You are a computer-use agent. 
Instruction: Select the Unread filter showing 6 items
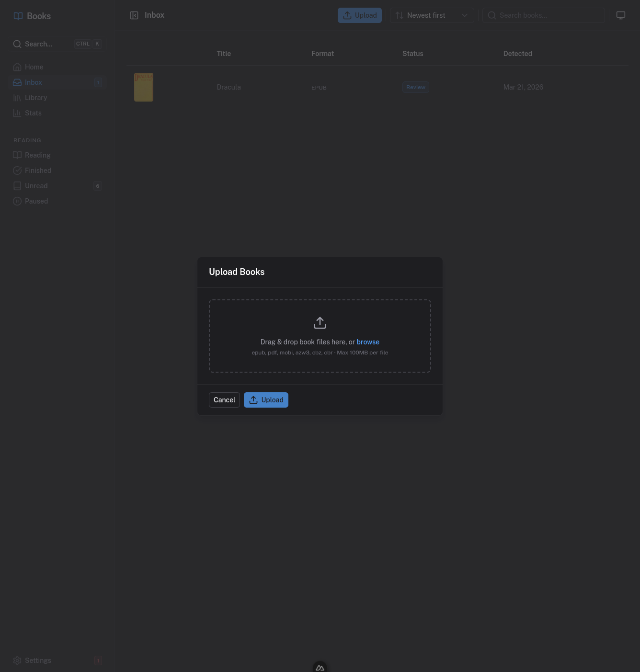[36, 185]
